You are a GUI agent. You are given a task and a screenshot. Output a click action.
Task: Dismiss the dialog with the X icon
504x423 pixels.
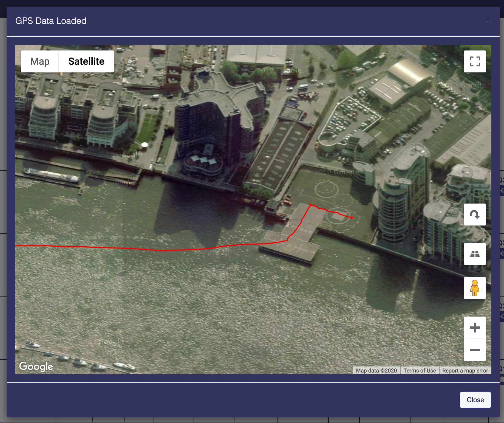point(488,20)
